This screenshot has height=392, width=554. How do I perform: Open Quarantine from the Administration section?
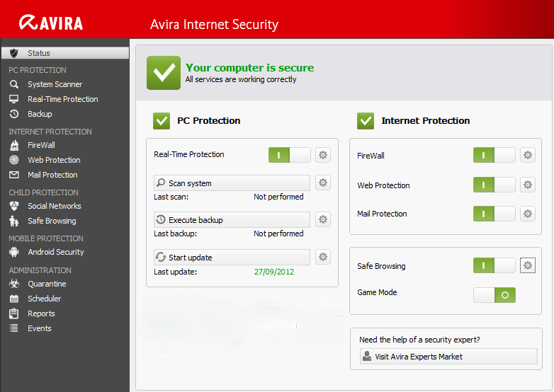click(x=47, y=284)
